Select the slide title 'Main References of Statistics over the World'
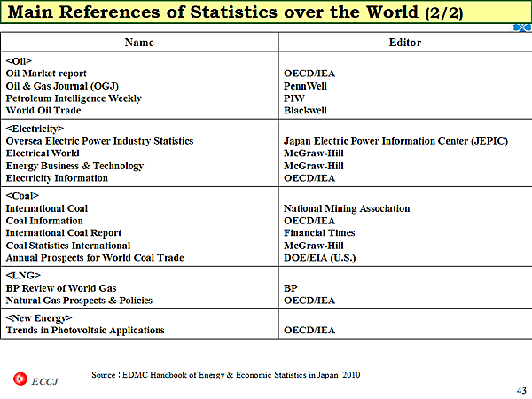This screenshot has height=399, width=532. click(x=213, y=12)
